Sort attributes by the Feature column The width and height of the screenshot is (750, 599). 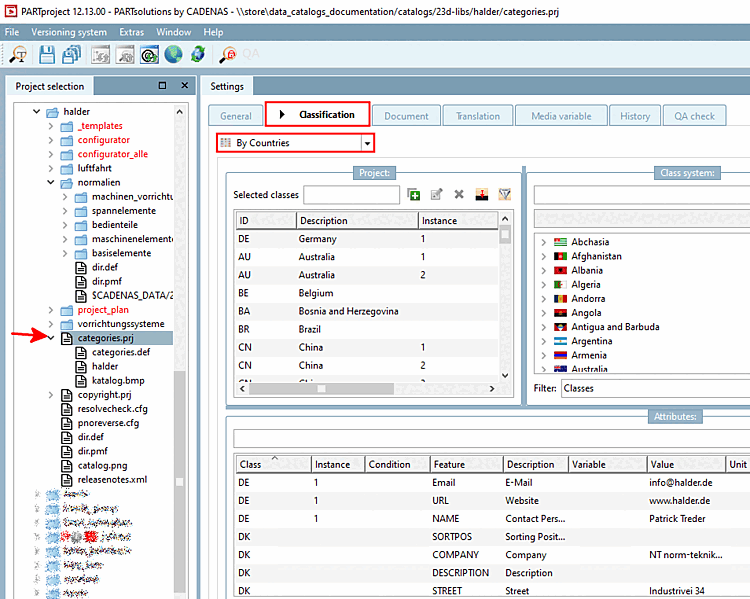coord(466,464)
